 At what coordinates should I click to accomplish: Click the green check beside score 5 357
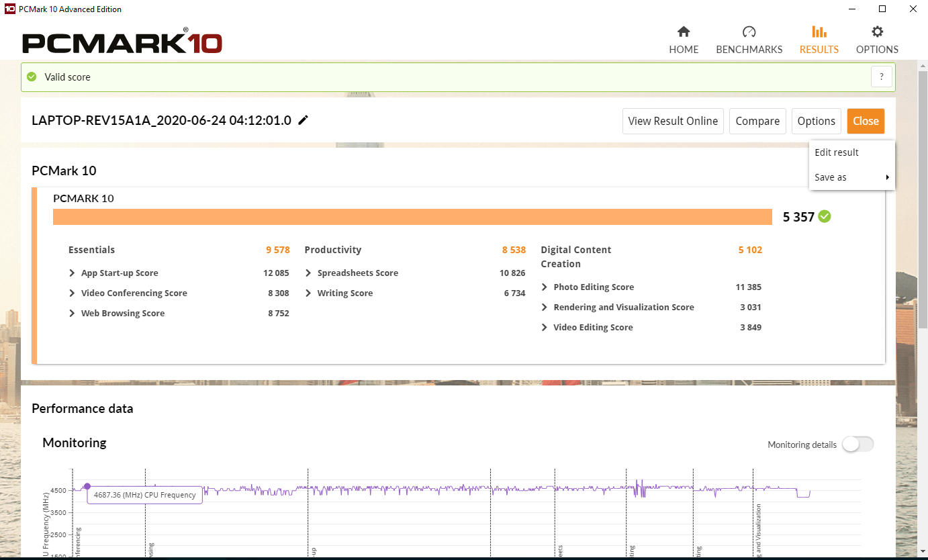[x=825, y=216]
